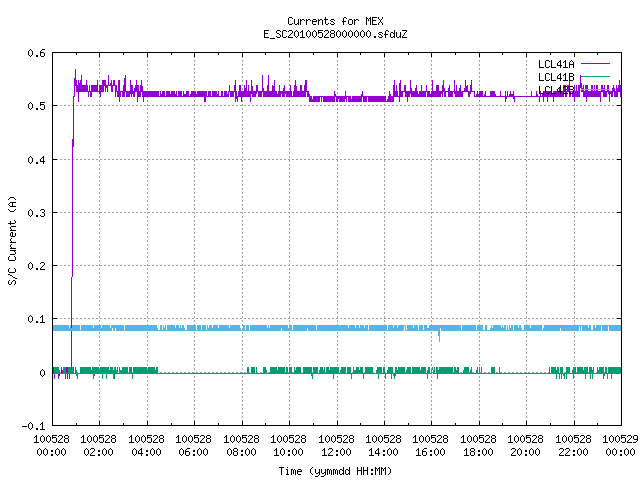The width and height of the screenshot is (640, 480).
Task: Click the purple LCL41A legend line sample
Action: pos(595,64)
